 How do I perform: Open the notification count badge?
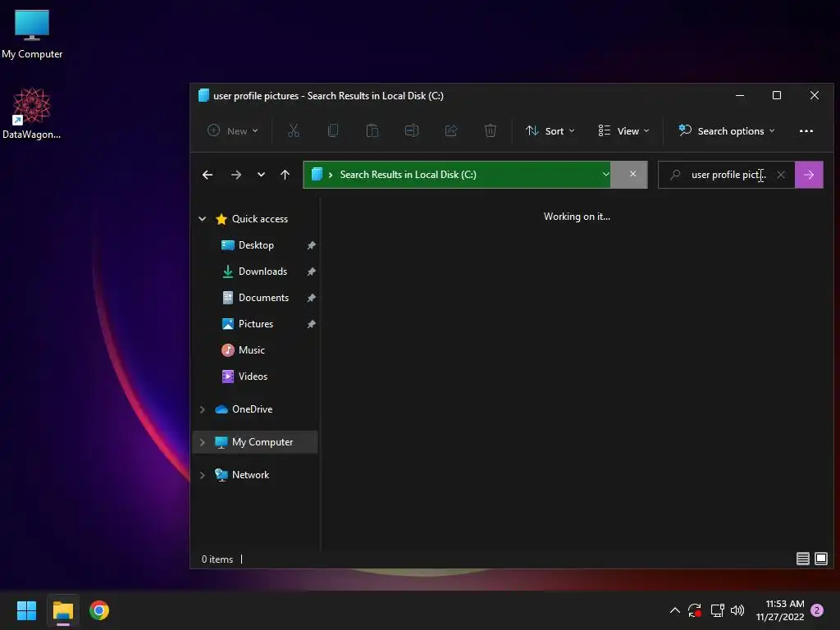(x=817, y=610)
